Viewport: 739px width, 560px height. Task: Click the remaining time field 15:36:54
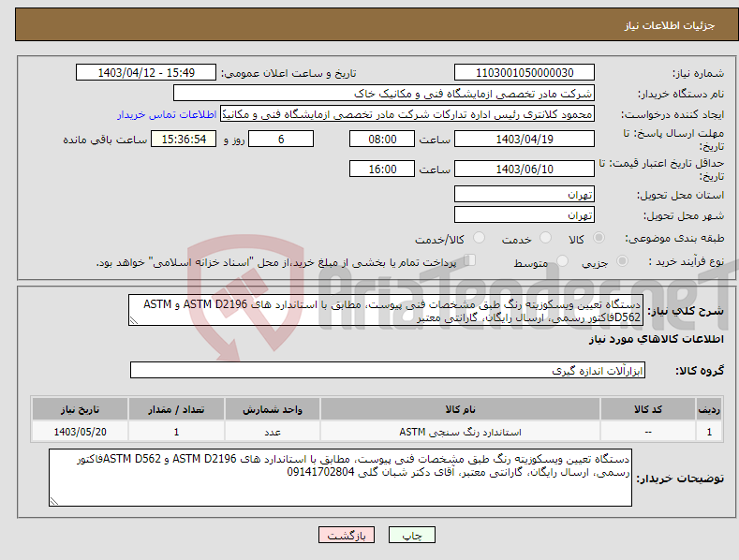pyautogui.click(x=184, y=139)
